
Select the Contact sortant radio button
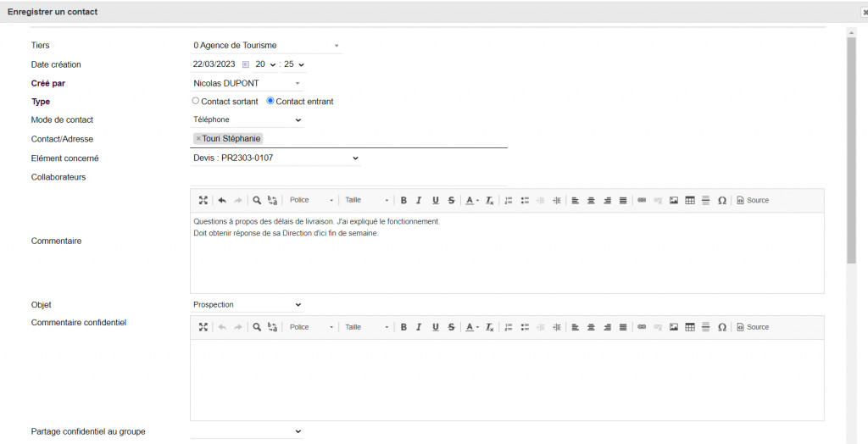196,101
